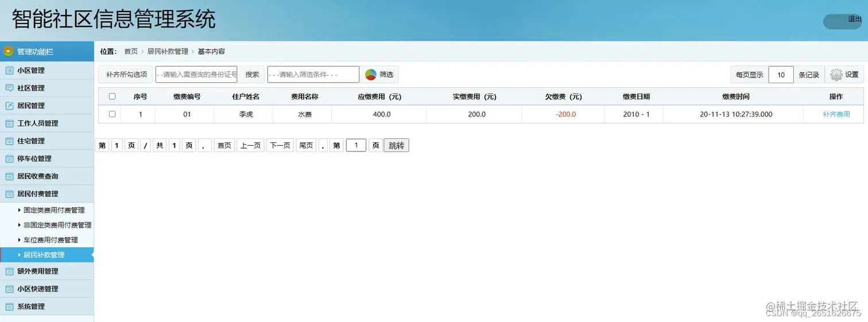The width and height of the screenshot is (868, 322).
Task: Open 非固定类费用付费管理 submenu item
Action: click(x=57, y=225)
